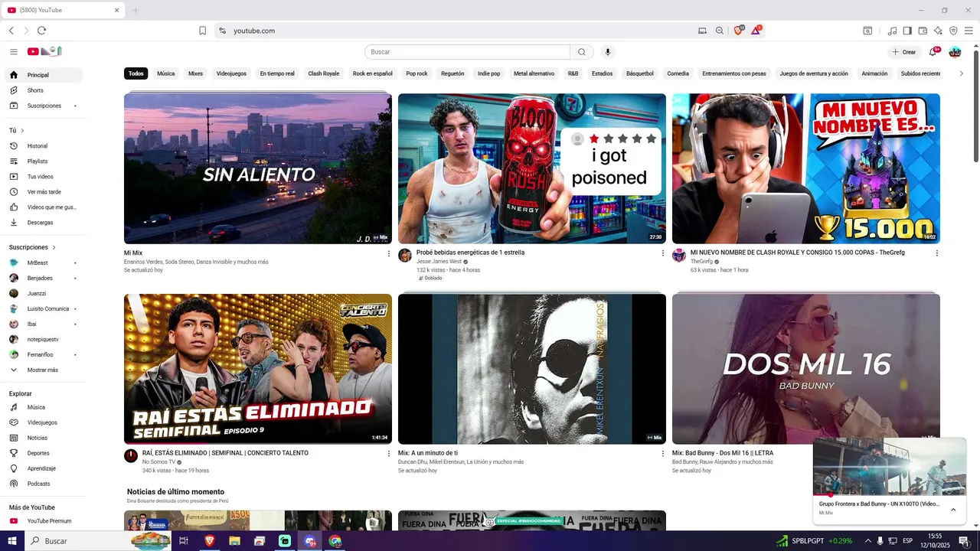
Task: Open the 'i got poisoned' video thumbnail
Action: coord(532,168)
